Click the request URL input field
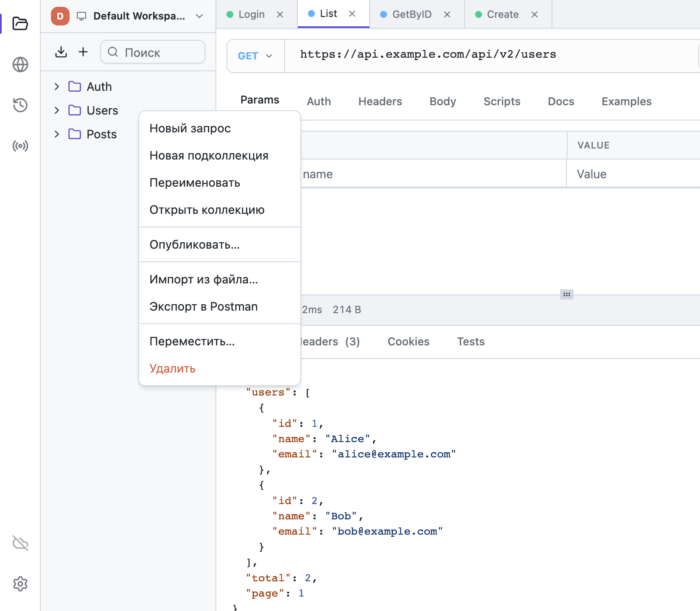 (x=492, y=55)
